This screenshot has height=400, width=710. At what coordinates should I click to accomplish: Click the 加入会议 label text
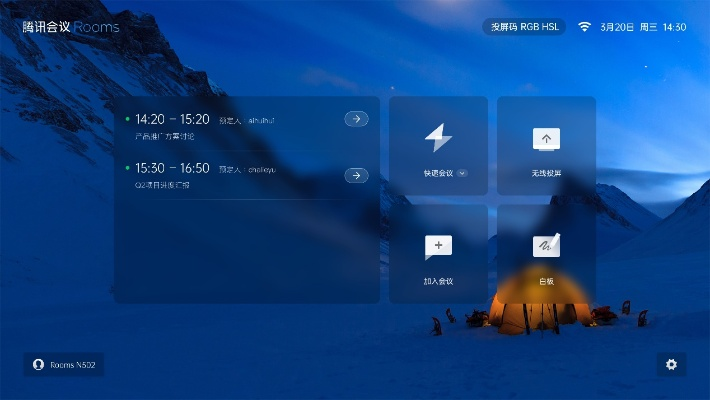(x=438, y=281)
